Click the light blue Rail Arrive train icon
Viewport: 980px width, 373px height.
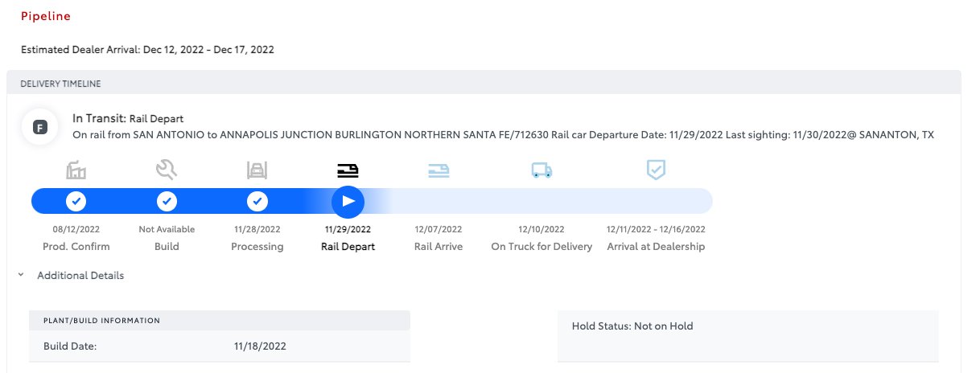(439, 170)
